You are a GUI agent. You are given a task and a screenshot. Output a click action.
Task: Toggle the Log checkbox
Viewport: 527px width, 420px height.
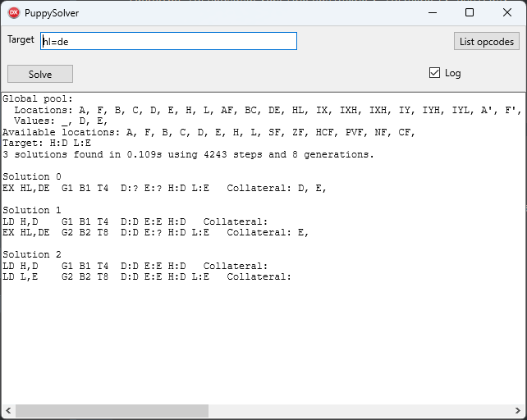[x=434, y=72]
